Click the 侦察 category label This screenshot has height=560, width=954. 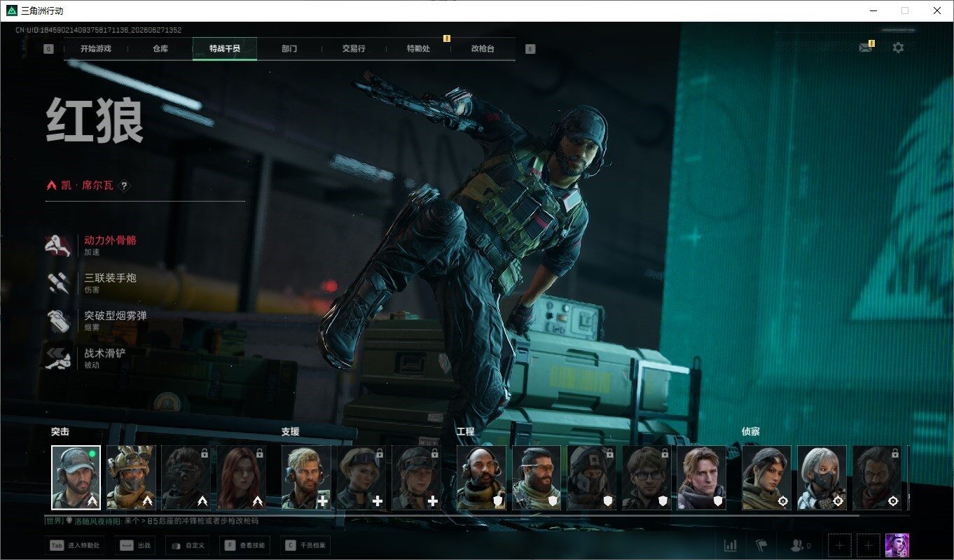(751, 432)
